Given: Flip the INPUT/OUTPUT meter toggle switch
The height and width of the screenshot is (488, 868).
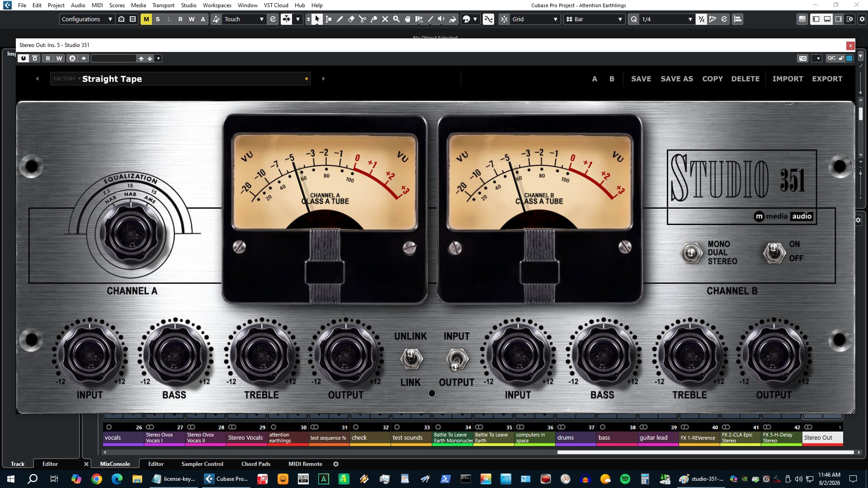Looking at the screenshot, I should pyautogui.click(x=457, y=360).
